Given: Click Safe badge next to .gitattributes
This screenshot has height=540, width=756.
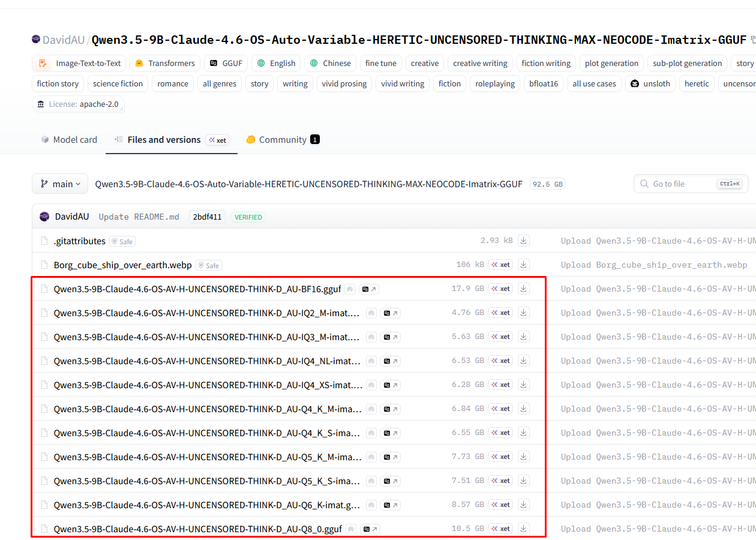Looking at the screenshot, I should pyautogui.click(x=122, y=241).
